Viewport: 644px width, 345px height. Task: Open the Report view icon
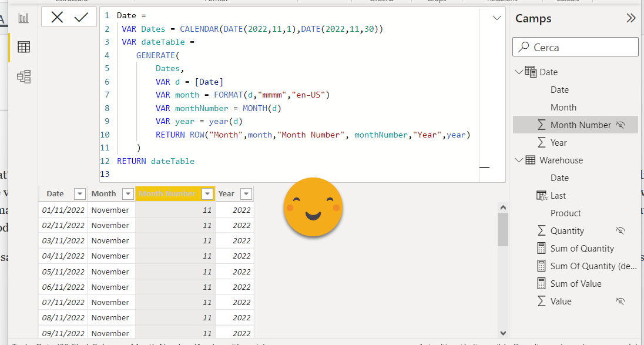24,18
